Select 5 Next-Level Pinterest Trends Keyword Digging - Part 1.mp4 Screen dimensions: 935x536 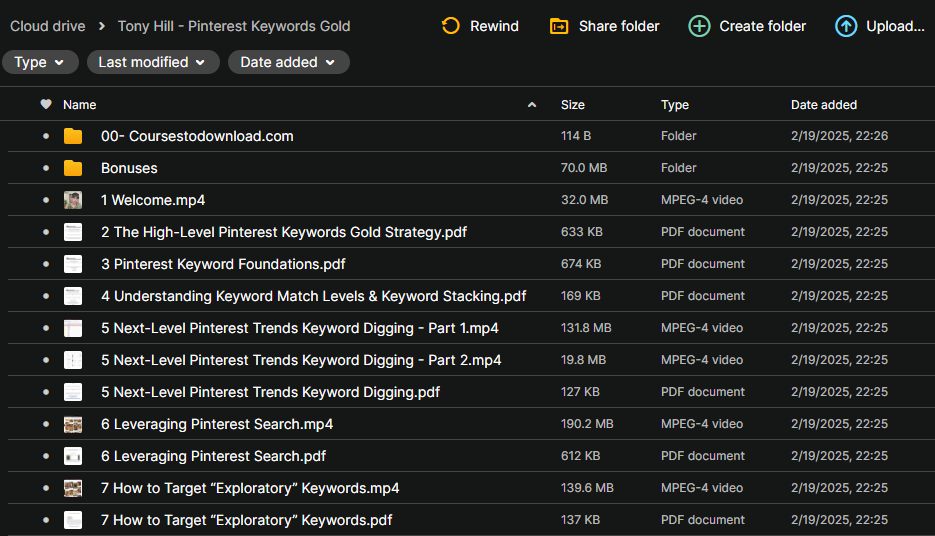coord(299,329)
